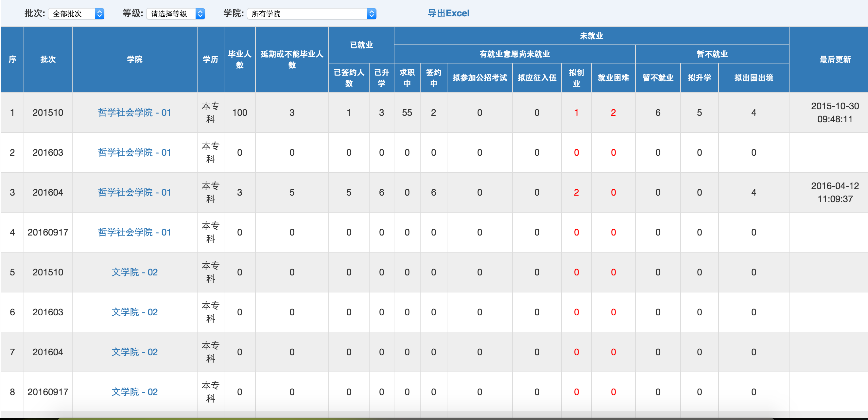Click batch cell 20160917 in row 8
868x420 pixels.
click(48, 392)
